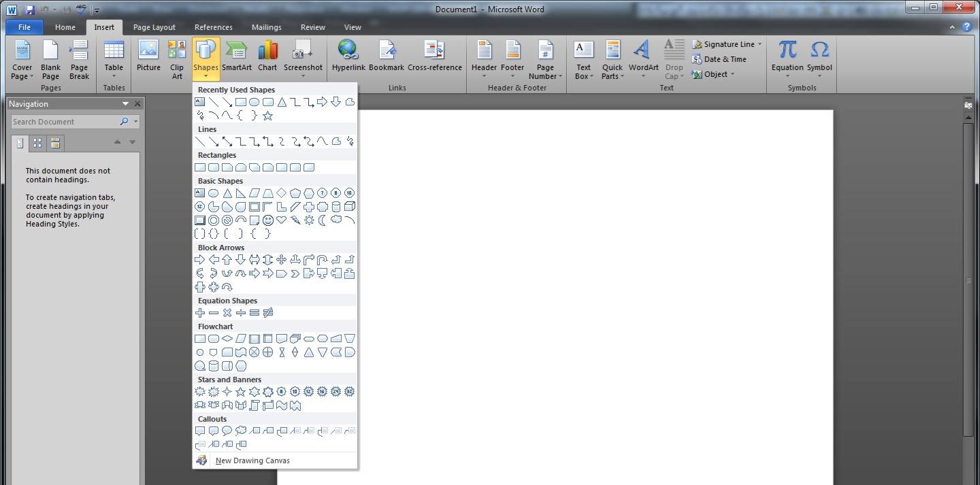Open the File tab

click(24, 27)
